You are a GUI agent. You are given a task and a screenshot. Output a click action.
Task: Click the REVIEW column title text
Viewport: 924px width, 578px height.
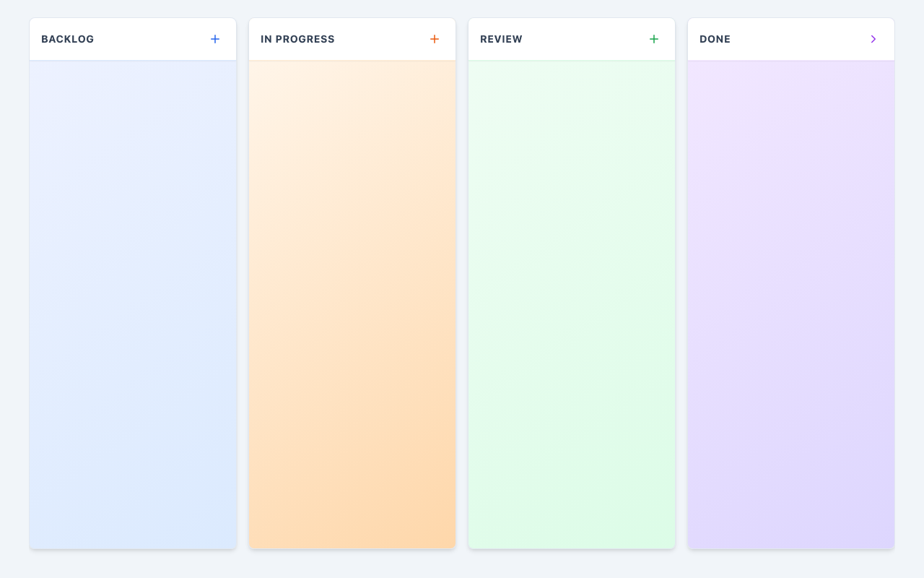tap(501, 39)
